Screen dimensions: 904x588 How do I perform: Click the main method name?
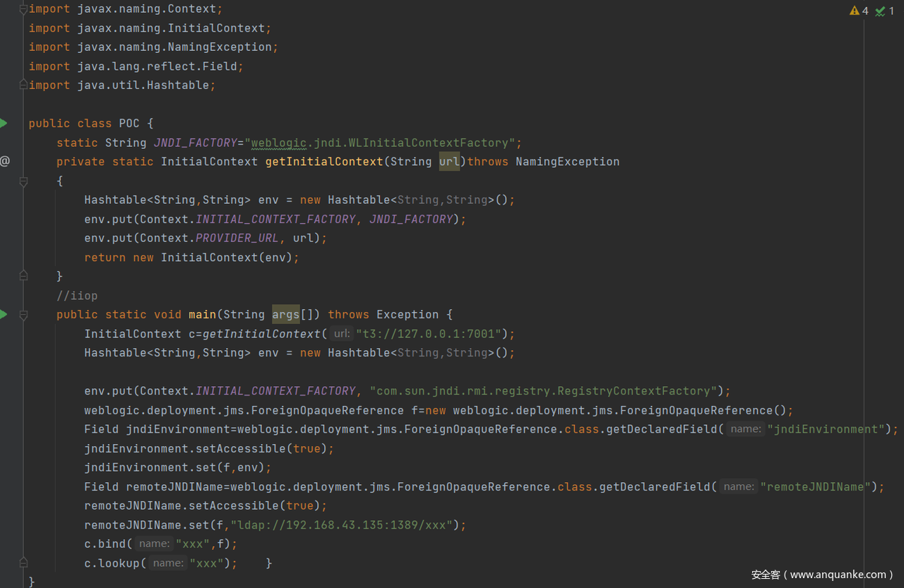tap(203, 314)
